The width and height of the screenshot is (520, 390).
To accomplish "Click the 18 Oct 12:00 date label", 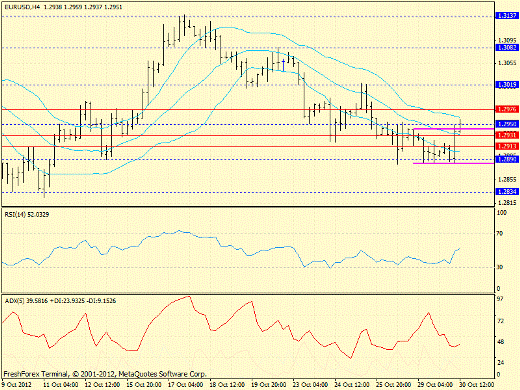I will tap(227, 384).
